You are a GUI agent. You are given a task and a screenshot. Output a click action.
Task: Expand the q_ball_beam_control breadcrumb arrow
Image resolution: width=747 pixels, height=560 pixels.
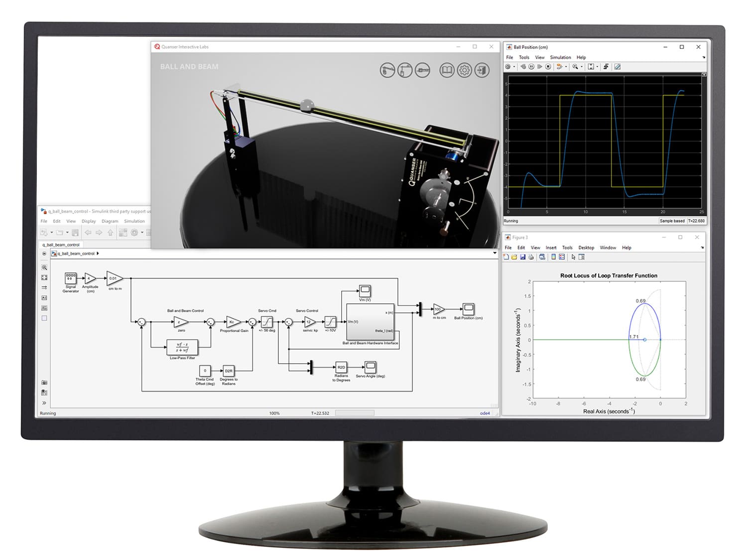[98, 254]
